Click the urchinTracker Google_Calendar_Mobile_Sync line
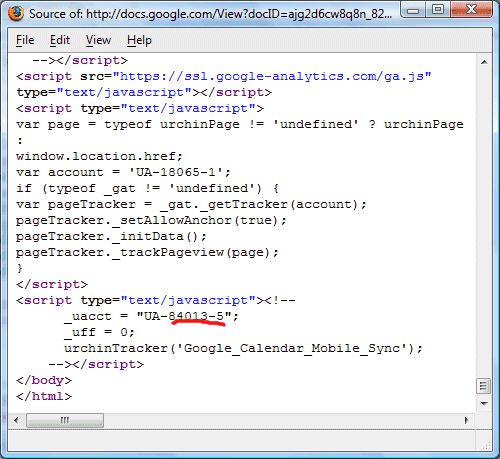Viewport: 500px width, 459px height. (243, 348)
